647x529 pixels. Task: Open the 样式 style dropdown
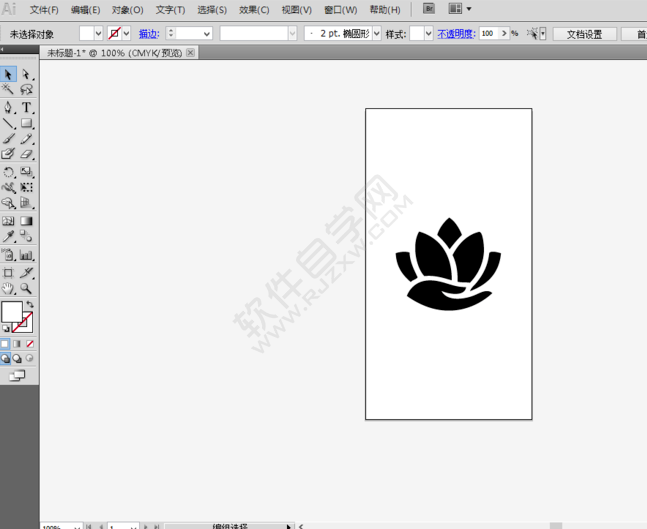point(428,33)
